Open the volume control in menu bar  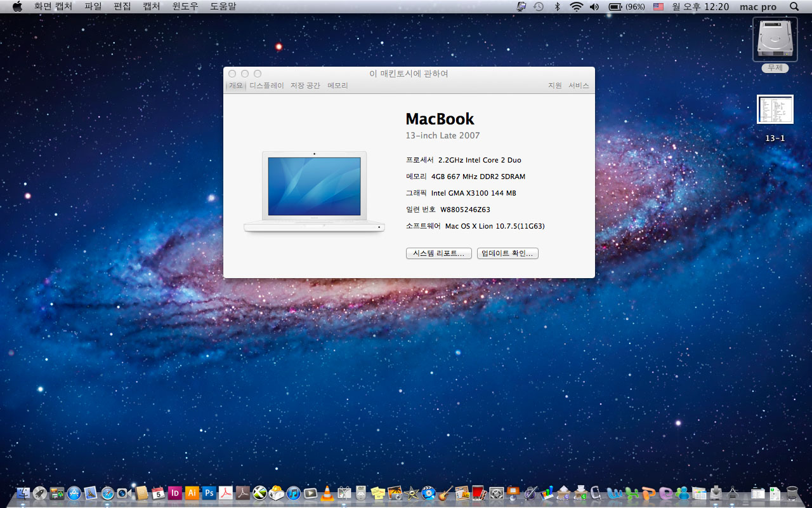594,6
